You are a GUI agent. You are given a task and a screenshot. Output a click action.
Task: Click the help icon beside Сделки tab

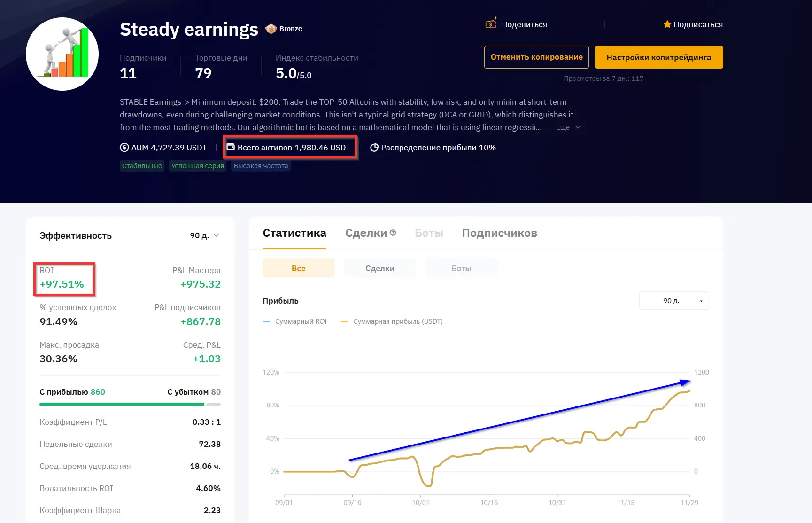pos(393,232)
